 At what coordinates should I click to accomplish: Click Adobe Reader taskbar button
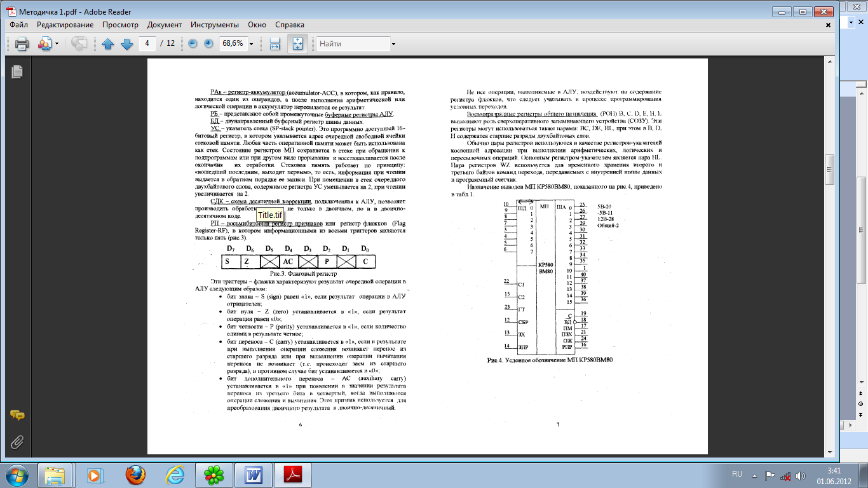click(293, 474)
